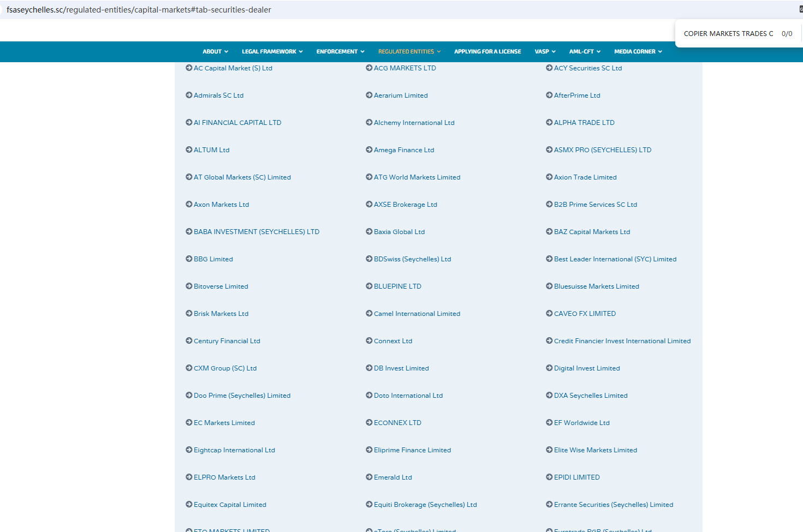Expand the ABOUT dropdown menu
The image size is (803, 532).
216,52
